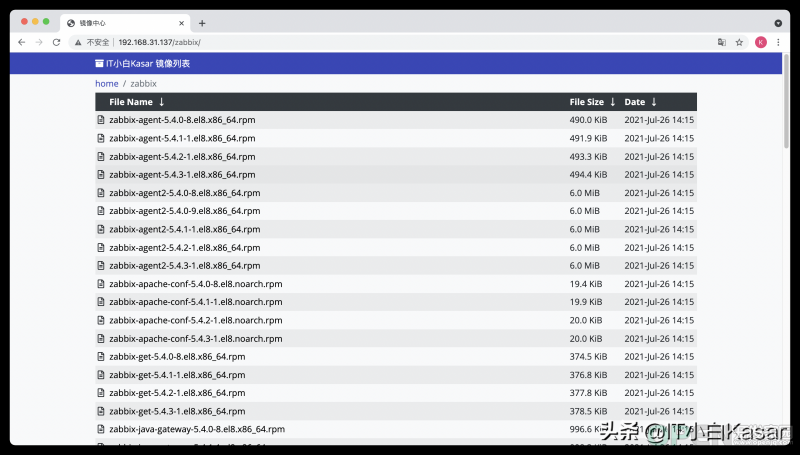Download zabbix-java-gateway-5.4.0-8.el8.x86_64.rpm

tap(197, 429)
